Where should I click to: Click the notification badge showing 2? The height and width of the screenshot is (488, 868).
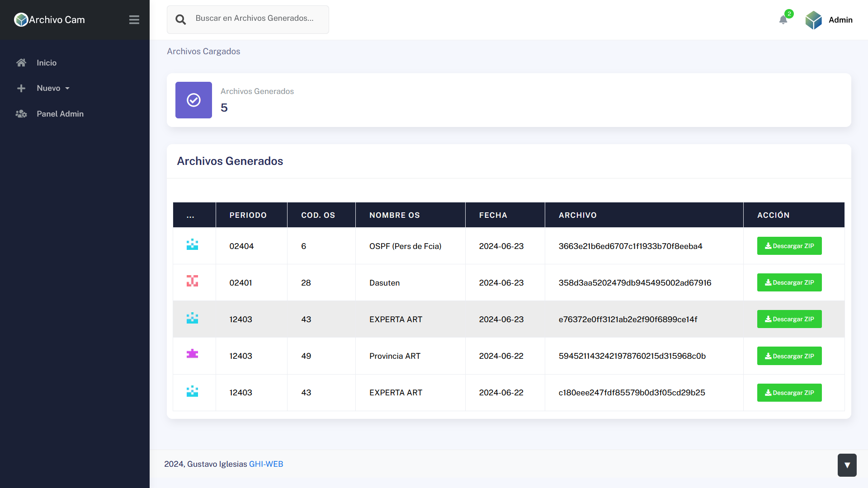[789, 14]
